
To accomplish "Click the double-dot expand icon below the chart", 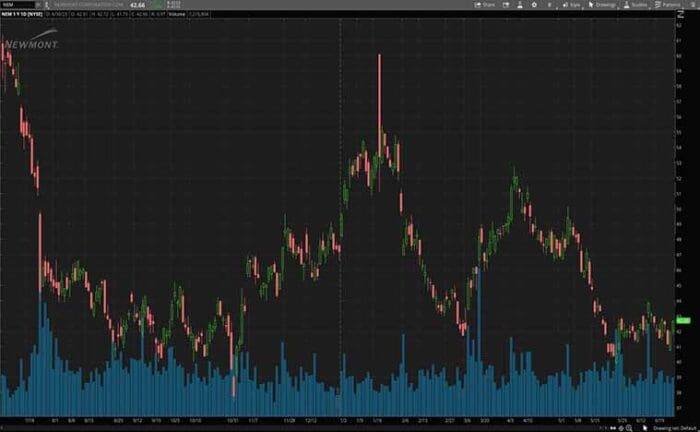I will coord(613,428).
